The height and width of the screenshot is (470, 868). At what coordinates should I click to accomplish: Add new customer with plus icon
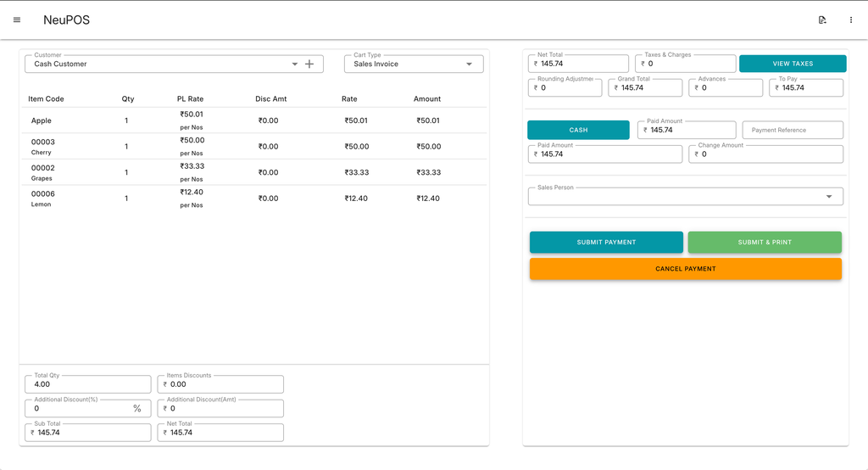pos(309,64)
